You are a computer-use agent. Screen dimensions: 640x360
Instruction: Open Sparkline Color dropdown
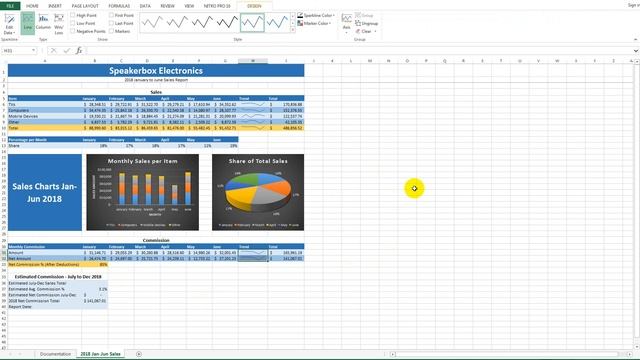point(316,15)
